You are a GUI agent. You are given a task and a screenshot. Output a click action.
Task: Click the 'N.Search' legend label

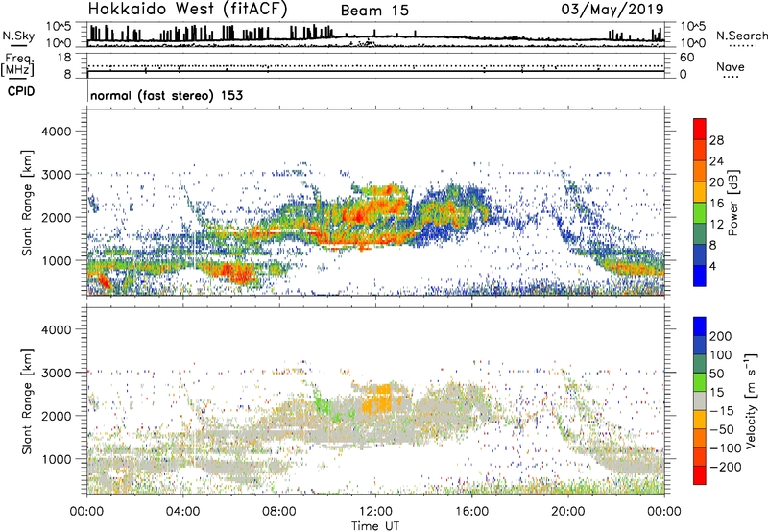(x=741, y=36)
